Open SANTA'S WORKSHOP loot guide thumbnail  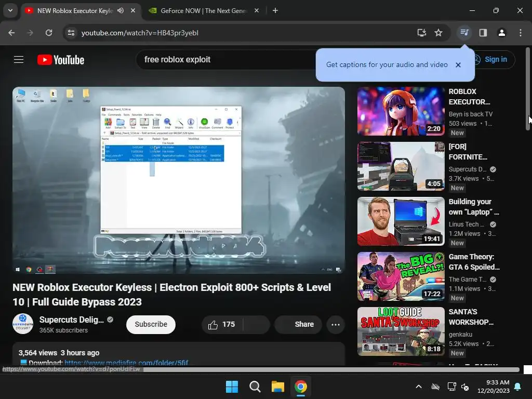pos(401,331)
